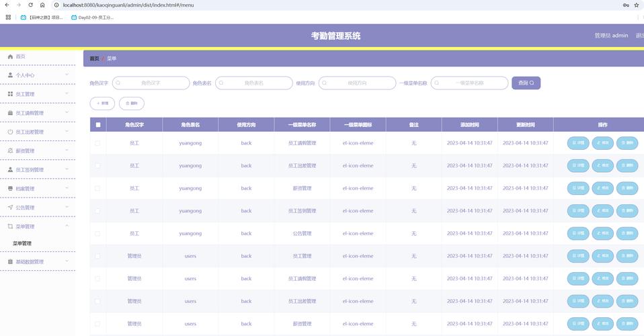644x336 pixels.
Task: Toggle the select-all checkbox in table header
Action: click(x=98, y=125)
